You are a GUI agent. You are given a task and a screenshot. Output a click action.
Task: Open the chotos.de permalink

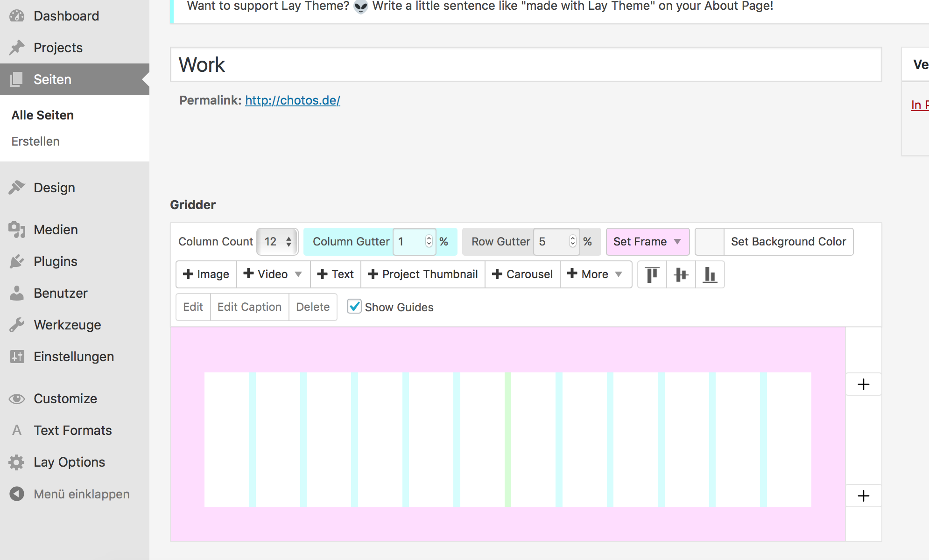[293, 100]
